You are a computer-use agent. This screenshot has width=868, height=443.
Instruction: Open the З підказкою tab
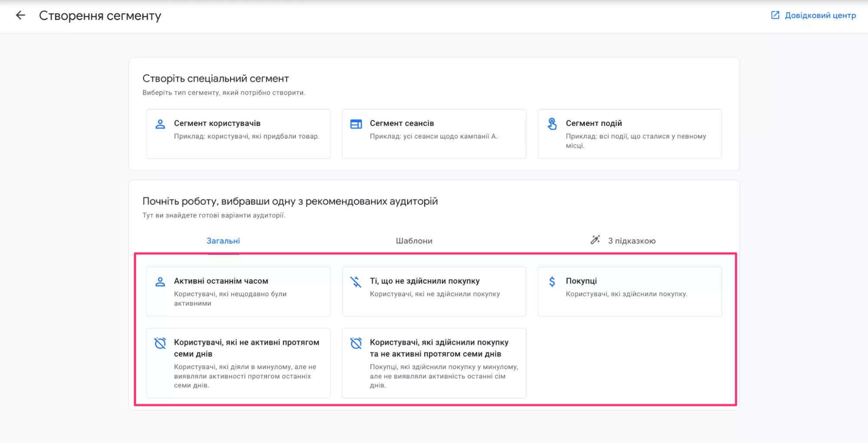(623, 241)
